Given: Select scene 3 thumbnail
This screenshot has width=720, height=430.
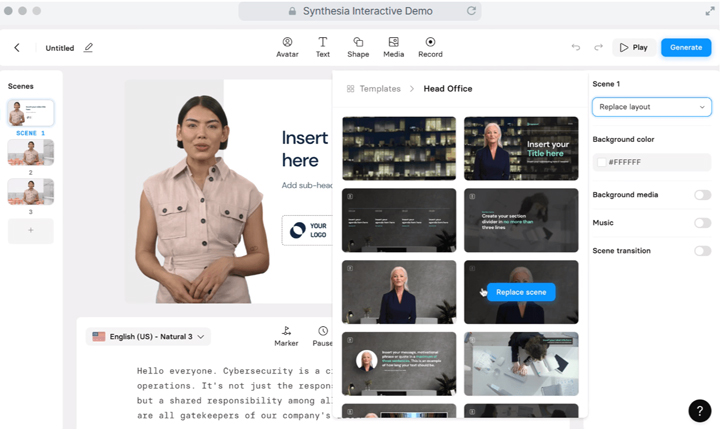Looking at the screenshot, I should click(31, 192).
